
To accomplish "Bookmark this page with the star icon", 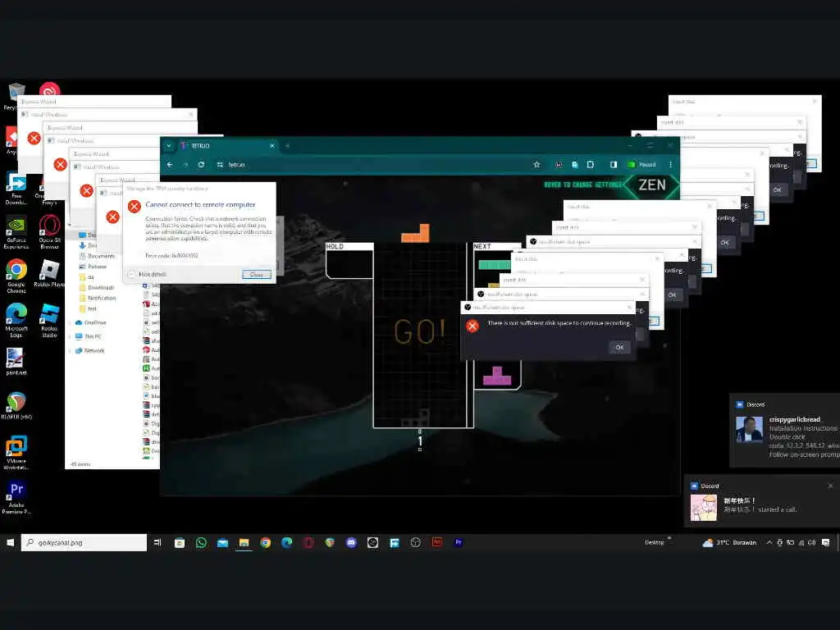I will tap(536, 164).
